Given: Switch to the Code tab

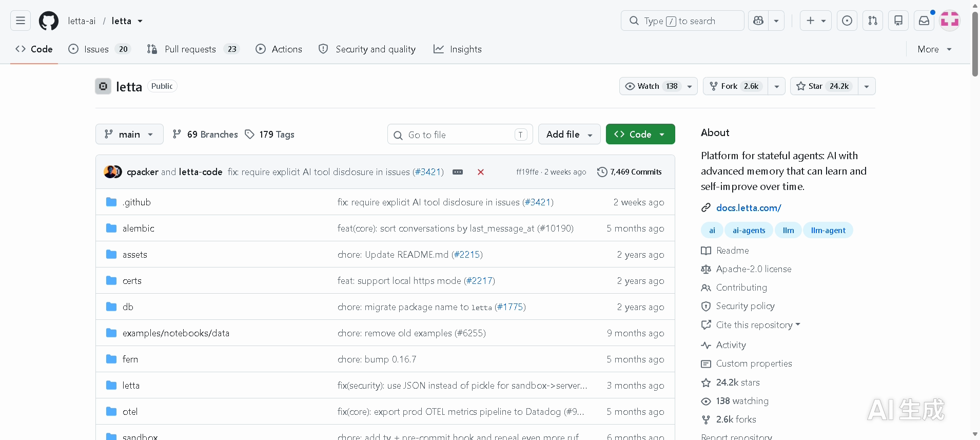Looking at the screenshot, I should 34,49.
